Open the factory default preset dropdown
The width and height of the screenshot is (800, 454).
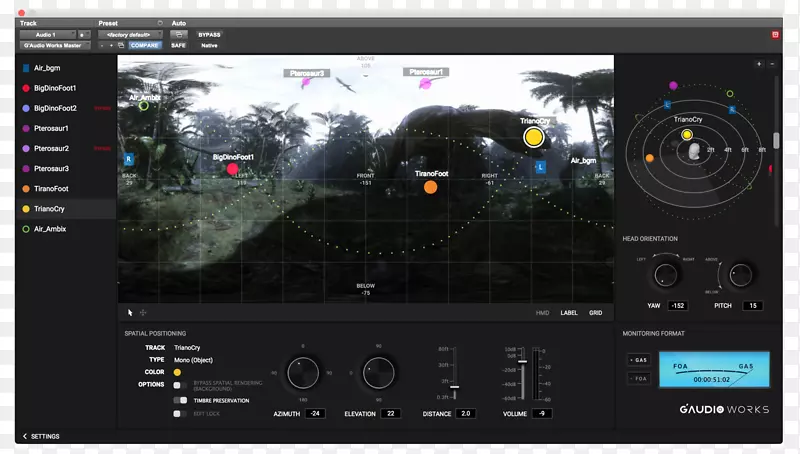click(129, 34)
